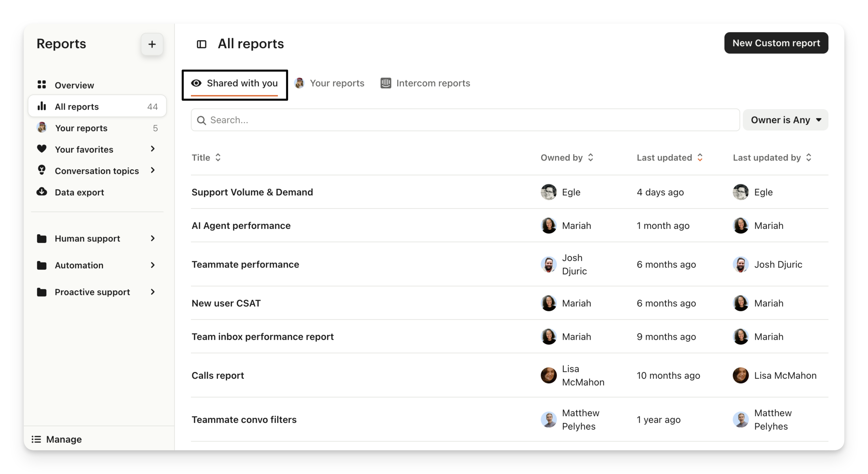This screenshot has width=868, height=474.
Task: Open the AI Agent performance report
Action: [241, 225]
